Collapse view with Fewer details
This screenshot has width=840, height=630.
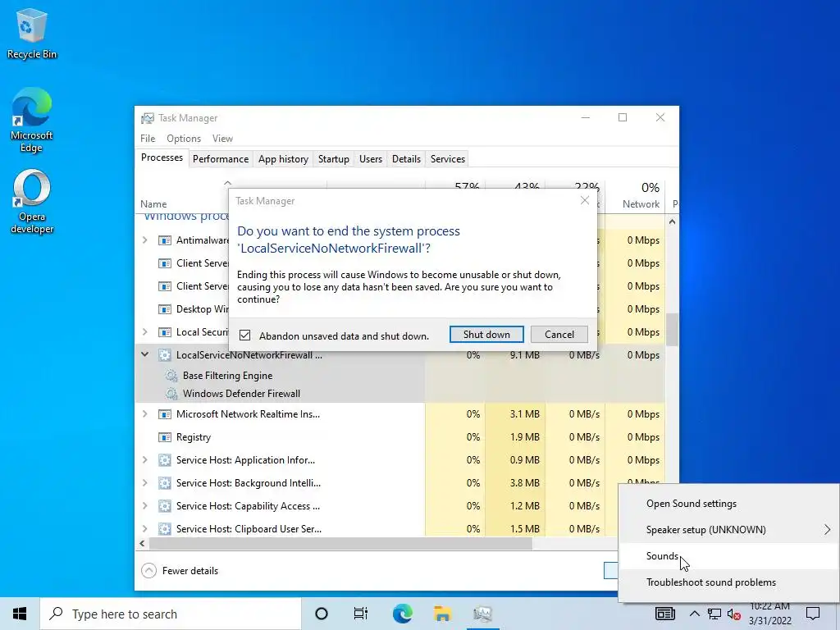tap(180, 571)
